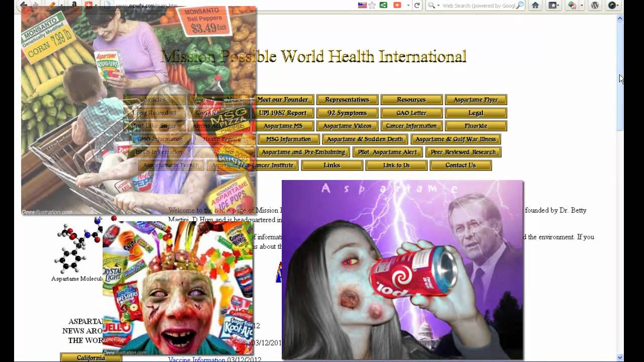
Task: Open the Pilot Aspartame Alert page
Action: click(x=388, y=152)
